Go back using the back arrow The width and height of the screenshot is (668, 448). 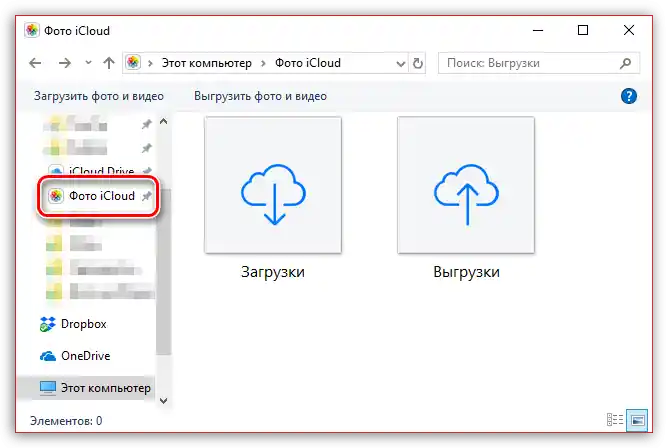35,63
